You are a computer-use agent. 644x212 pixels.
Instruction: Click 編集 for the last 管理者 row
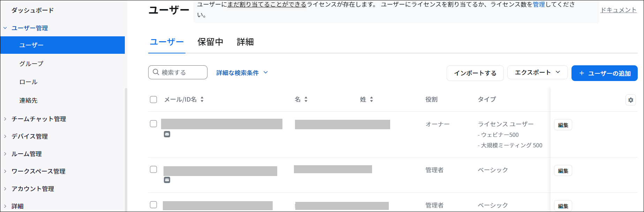click(x=563, y=206)
